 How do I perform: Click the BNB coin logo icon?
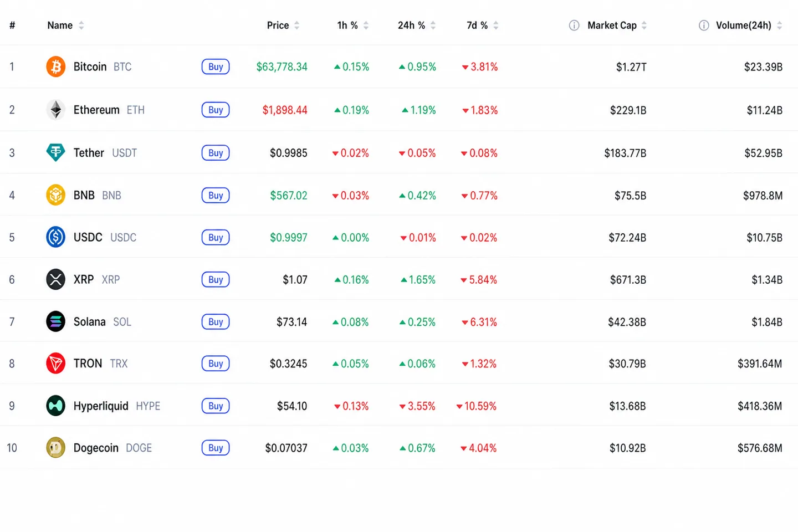55,195
